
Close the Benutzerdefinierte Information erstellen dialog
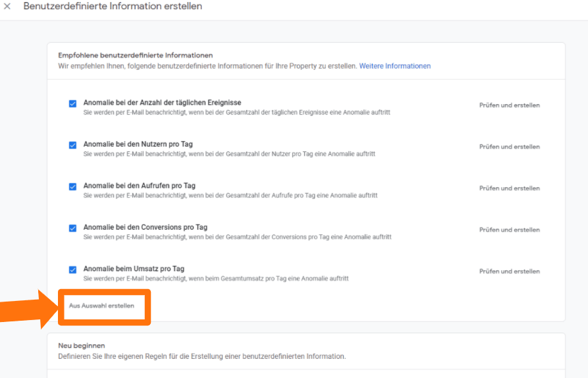tap(7, 7)
